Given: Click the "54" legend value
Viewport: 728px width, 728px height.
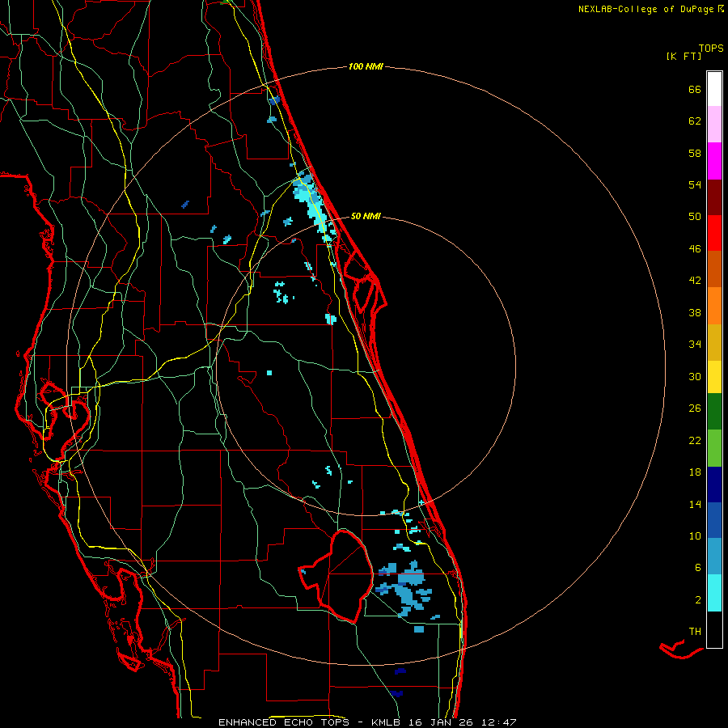Looking at the screenshot, I should coord(695,184).
